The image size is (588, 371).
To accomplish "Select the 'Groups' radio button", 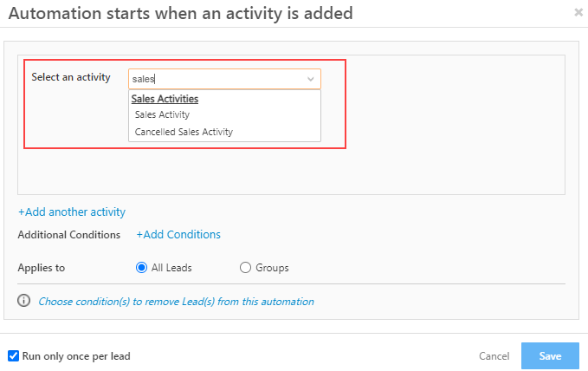I will point(245,268).
